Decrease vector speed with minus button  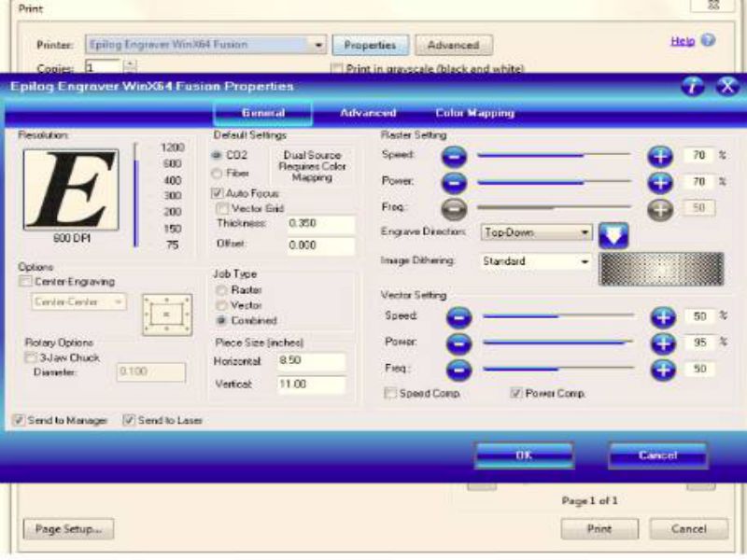458,317
